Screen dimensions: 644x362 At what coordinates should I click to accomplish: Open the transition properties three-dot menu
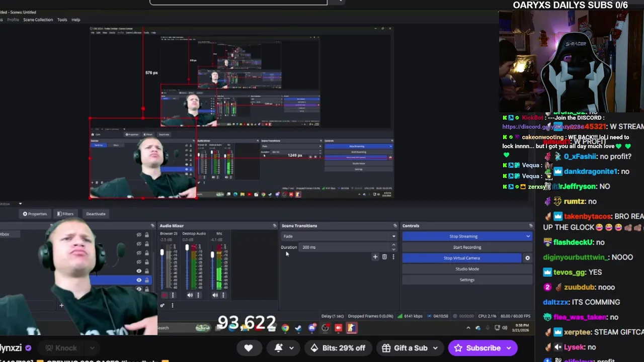[393, 257]
